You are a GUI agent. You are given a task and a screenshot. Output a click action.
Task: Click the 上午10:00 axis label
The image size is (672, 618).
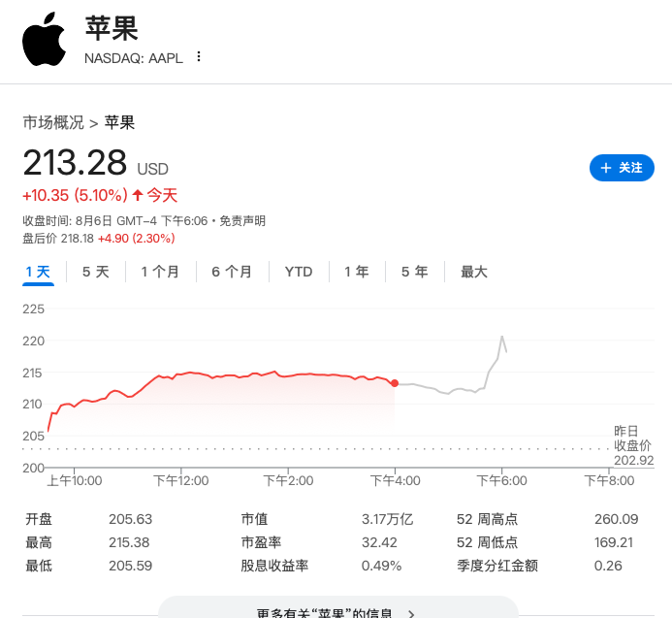coord(74,481)
